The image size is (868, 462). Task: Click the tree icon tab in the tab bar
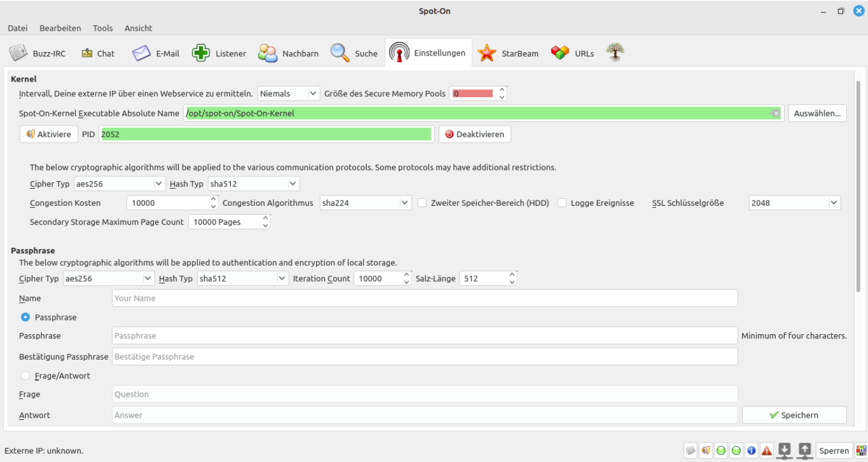pyautogui.click(x=615, y=53)
